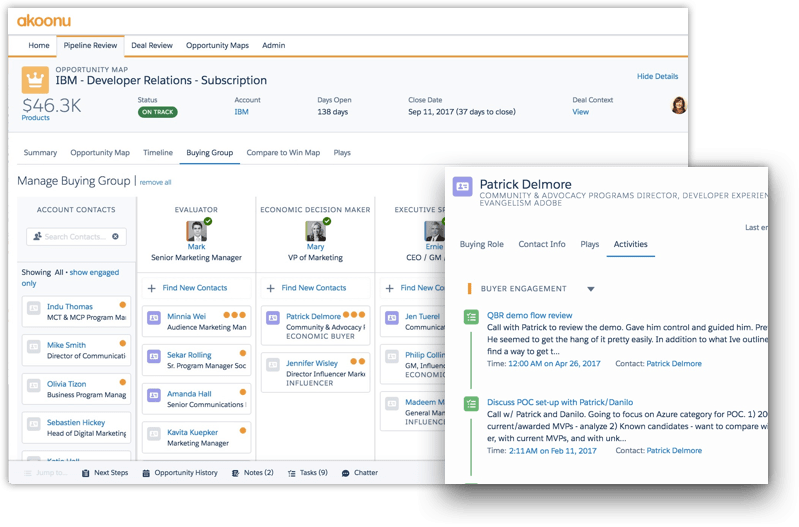Click the contacts icon in search box
Image resolution: width=799 pixels, height=527 pixels.
click(37, 236)
